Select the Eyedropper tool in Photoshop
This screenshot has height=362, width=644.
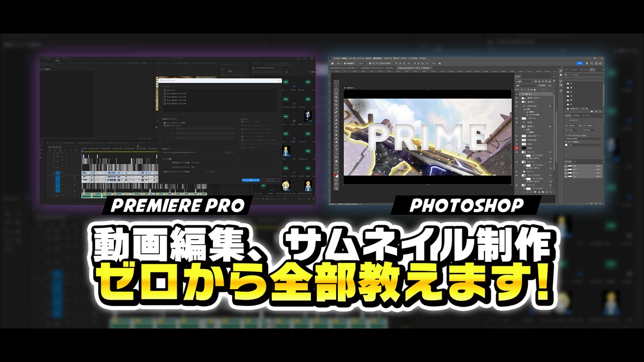[336, 108]
